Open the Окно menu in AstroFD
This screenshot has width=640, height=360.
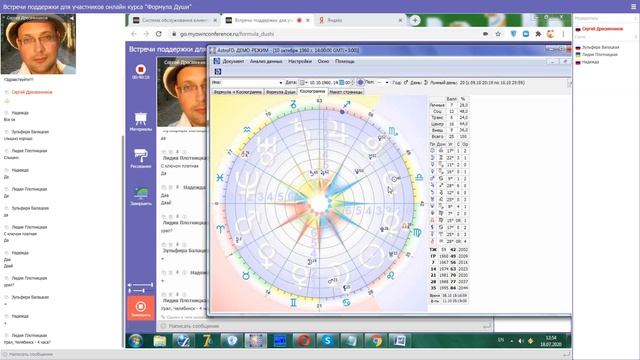pos(323,61)
